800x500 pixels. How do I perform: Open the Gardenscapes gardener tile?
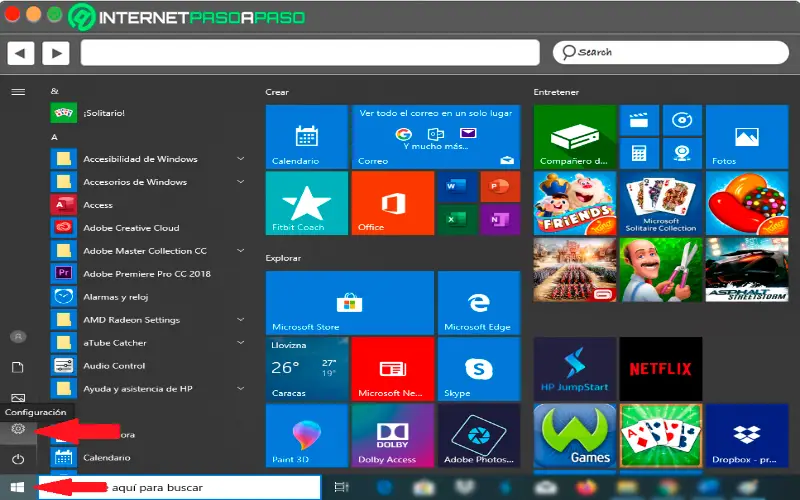click(x=661, y=269)
